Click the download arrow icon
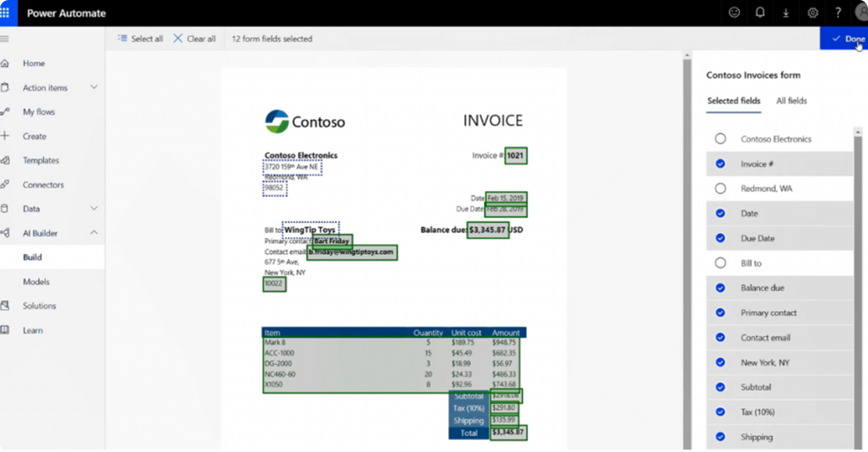The width and height of the screenshot is (868, 452). click(x=786, y=13)
